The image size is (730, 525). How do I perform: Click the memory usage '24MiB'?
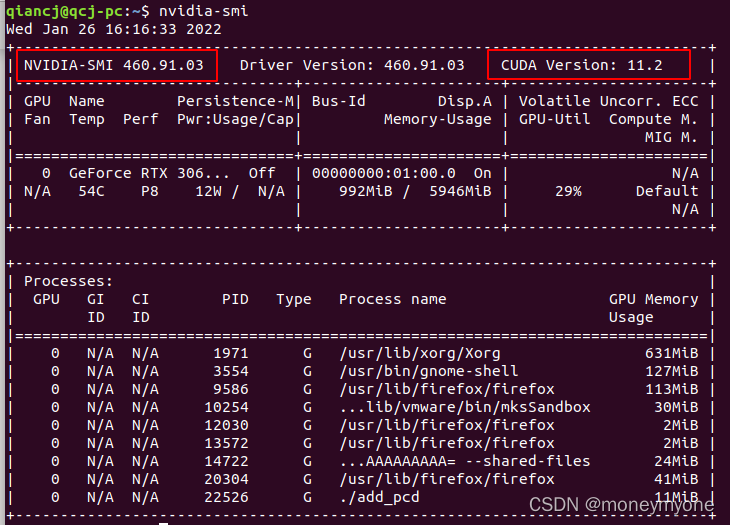(x=676, y=461)
